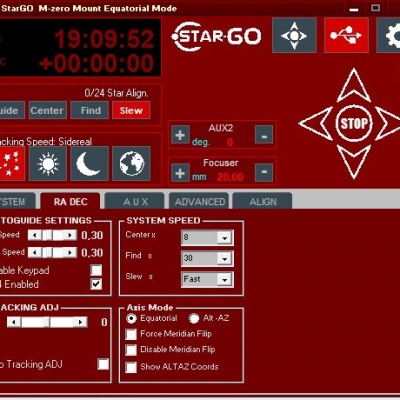Open settings via the gear icon

coord(388,35)
